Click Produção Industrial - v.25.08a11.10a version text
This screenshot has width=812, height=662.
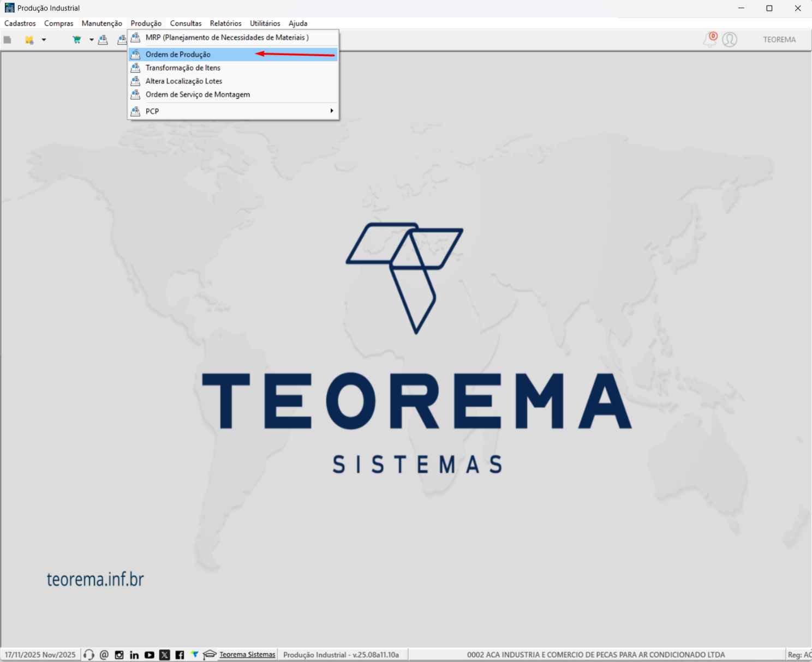(x=341, y=655)
